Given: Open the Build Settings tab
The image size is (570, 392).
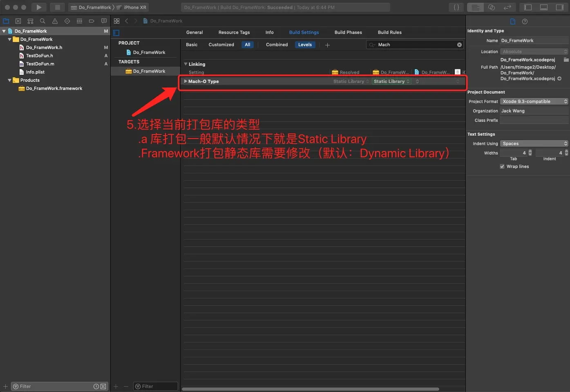Looking at the screenshot, I should point(304,32).
